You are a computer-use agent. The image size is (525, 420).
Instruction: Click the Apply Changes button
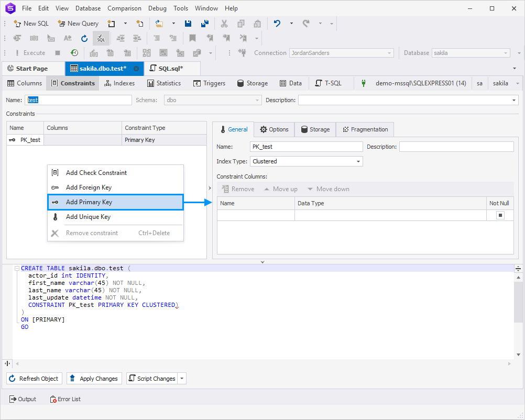click(x=94, y=378)
